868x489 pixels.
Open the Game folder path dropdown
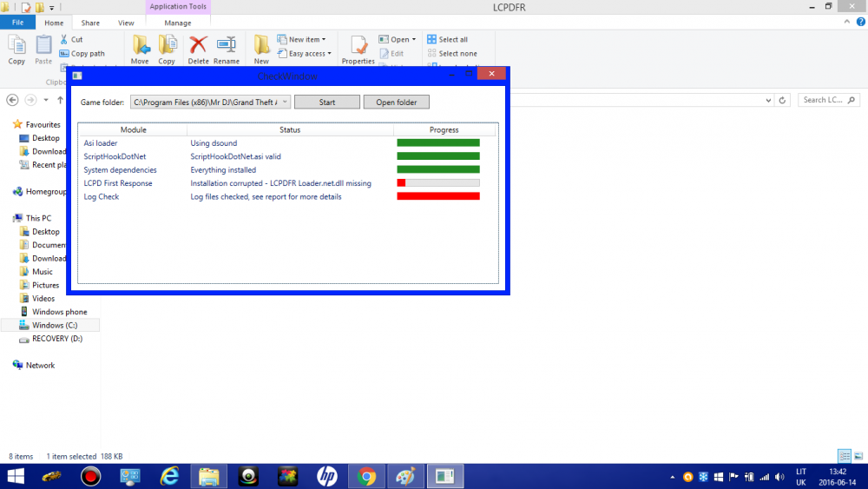tap(285, 102)
